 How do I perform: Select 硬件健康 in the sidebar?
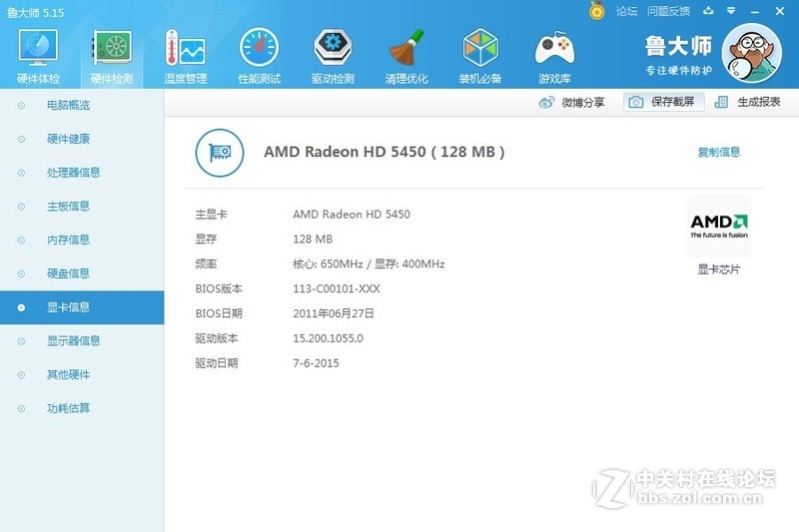82,139
